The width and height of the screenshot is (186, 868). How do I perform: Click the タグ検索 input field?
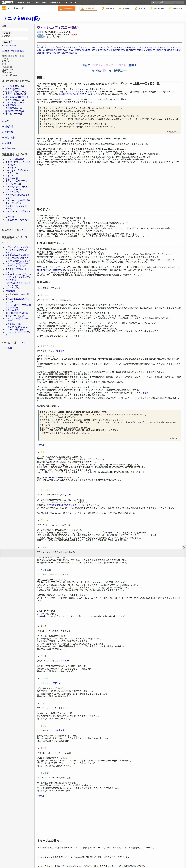coord(14,39)
